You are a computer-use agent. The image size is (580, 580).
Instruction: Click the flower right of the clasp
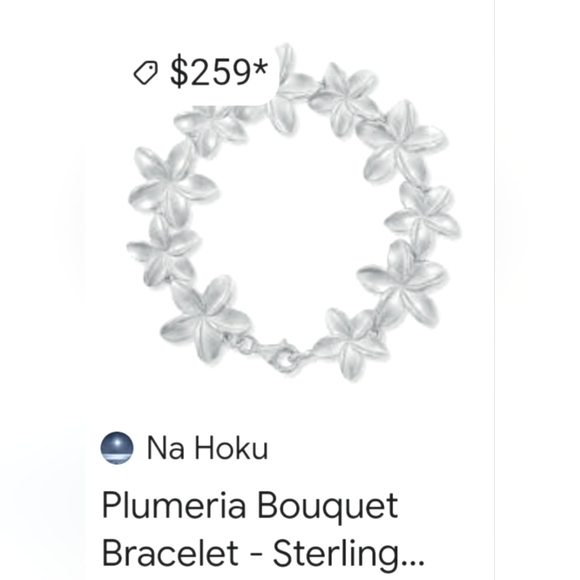tap(350, 344)
